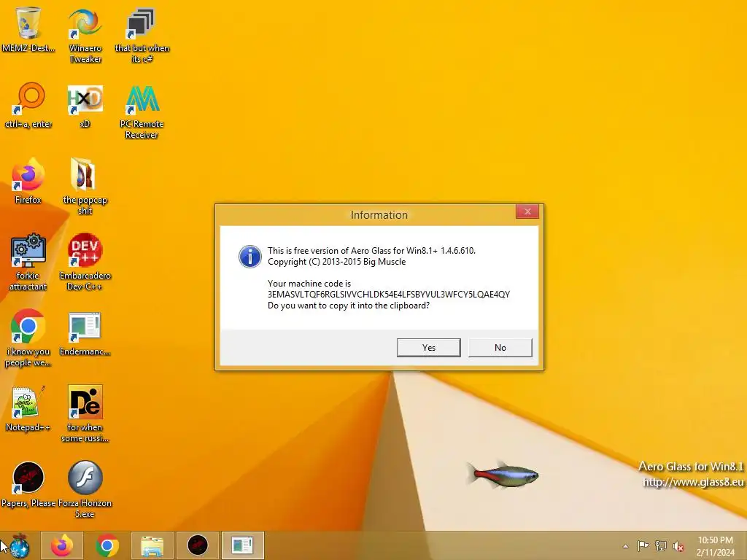Select the 'for when some russi...' icon

click(x=85, y=414)
